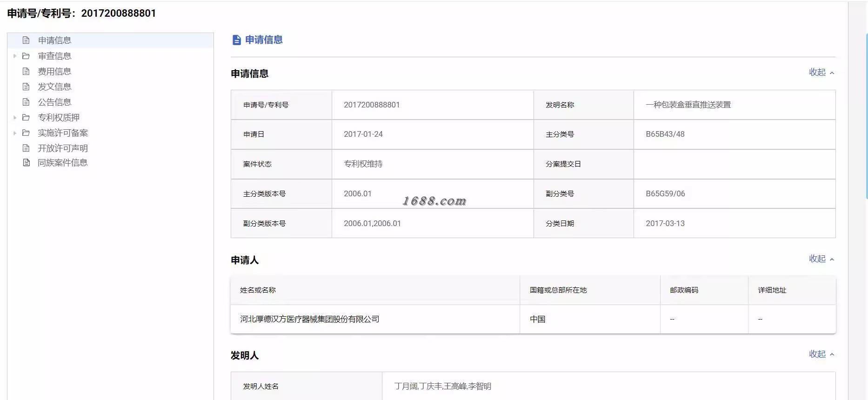This screenshot has height=400, width=868.
Task: Open 实施许可备案 in the left sidebar
Action: pyautogui.click(x=63, y=133)
